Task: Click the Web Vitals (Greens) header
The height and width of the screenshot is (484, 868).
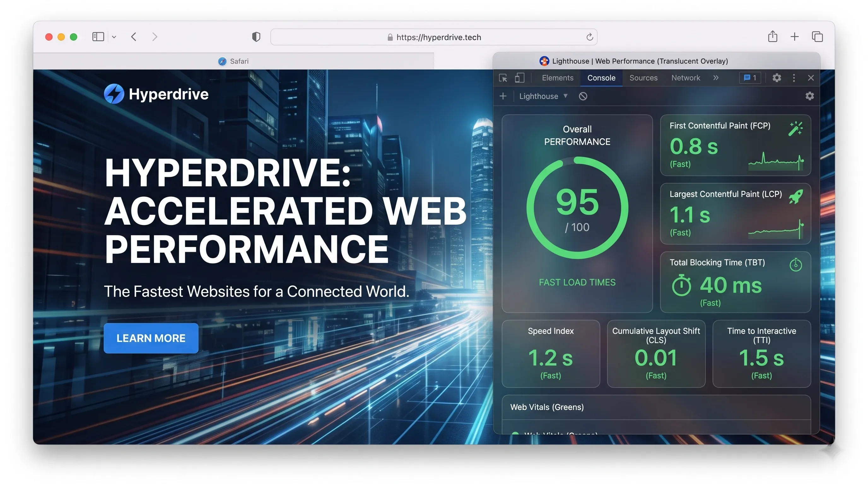Action: click(547, 407)
